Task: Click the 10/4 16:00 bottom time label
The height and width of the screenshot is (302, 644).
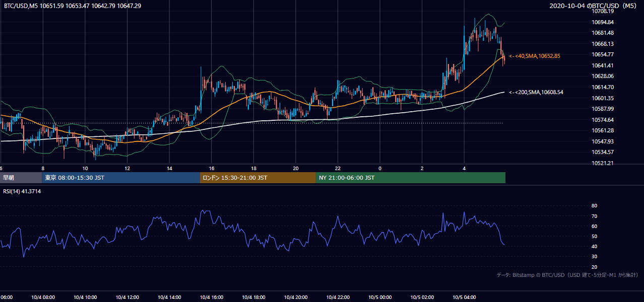Action: point(211,297)
